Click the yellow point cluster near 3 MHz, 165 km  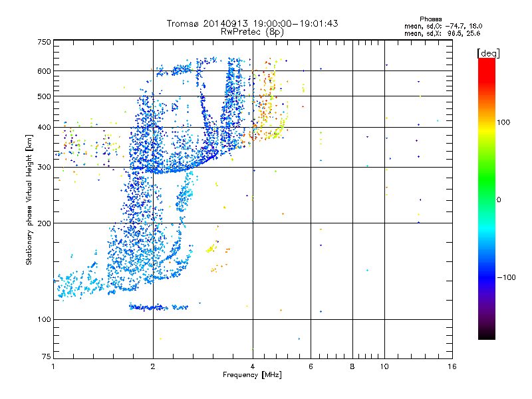211,249
